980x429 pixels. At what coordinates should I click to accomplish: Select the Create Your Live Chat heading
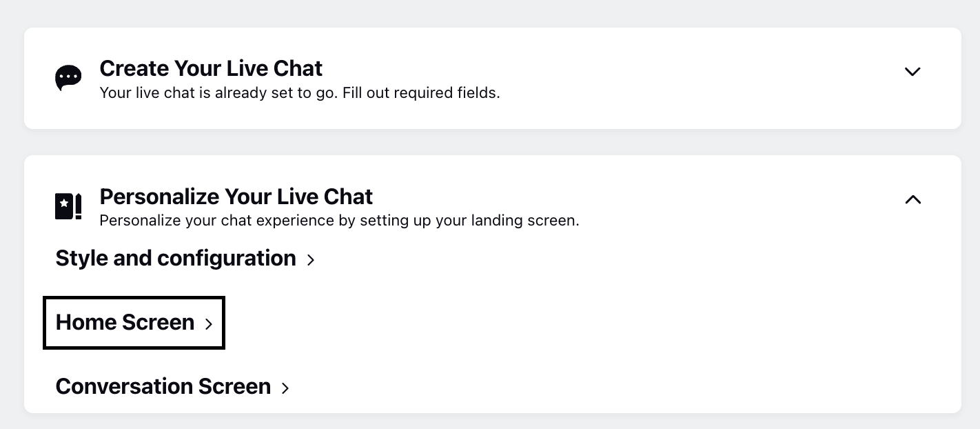[211, 68]
